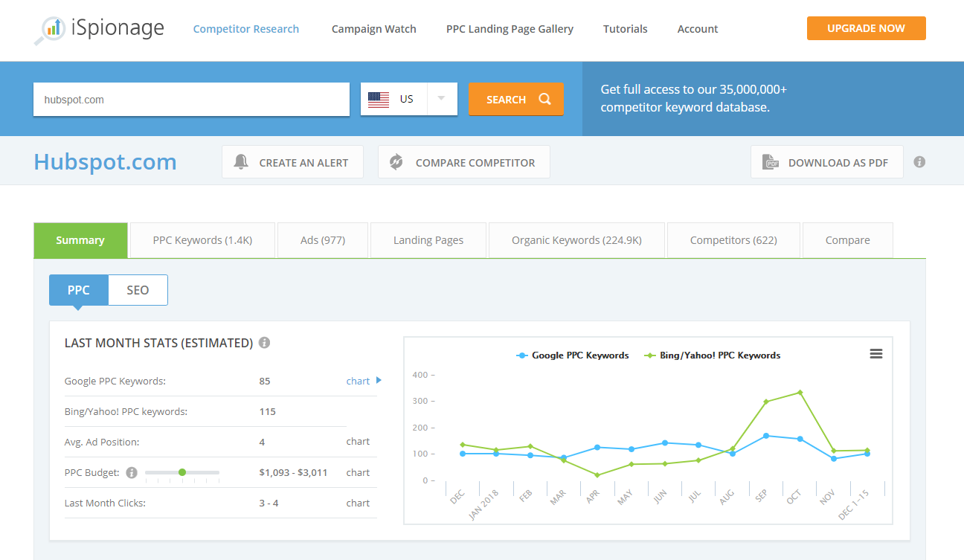This screenshot has width=964, height=560.
Task: Open the chart hamburger menu icon
Action: click(876, 354)
